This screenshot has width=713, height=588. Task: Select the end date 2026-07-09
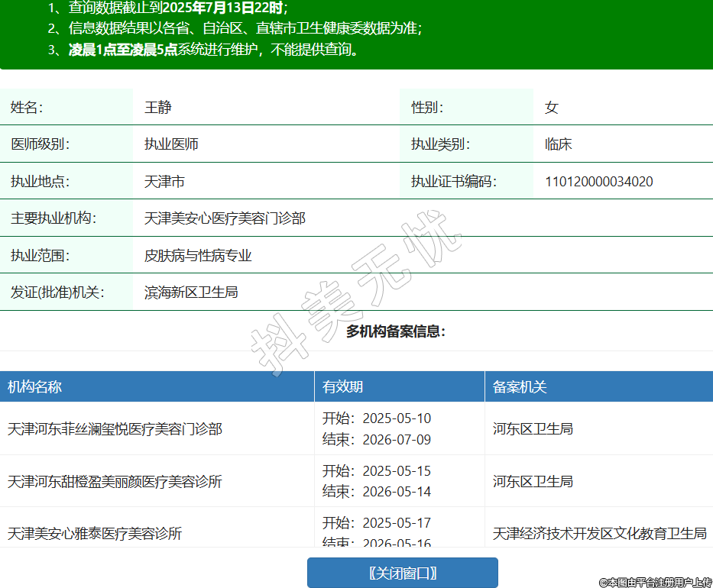(396, 440)
